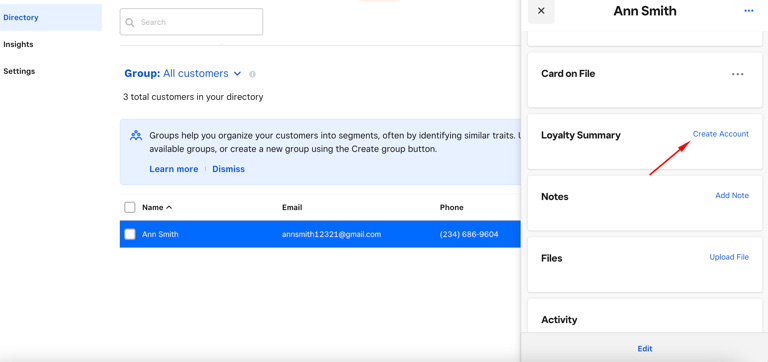The image size is (768, 362).
Task: Click the search magnifier icon
Action: 130,22
